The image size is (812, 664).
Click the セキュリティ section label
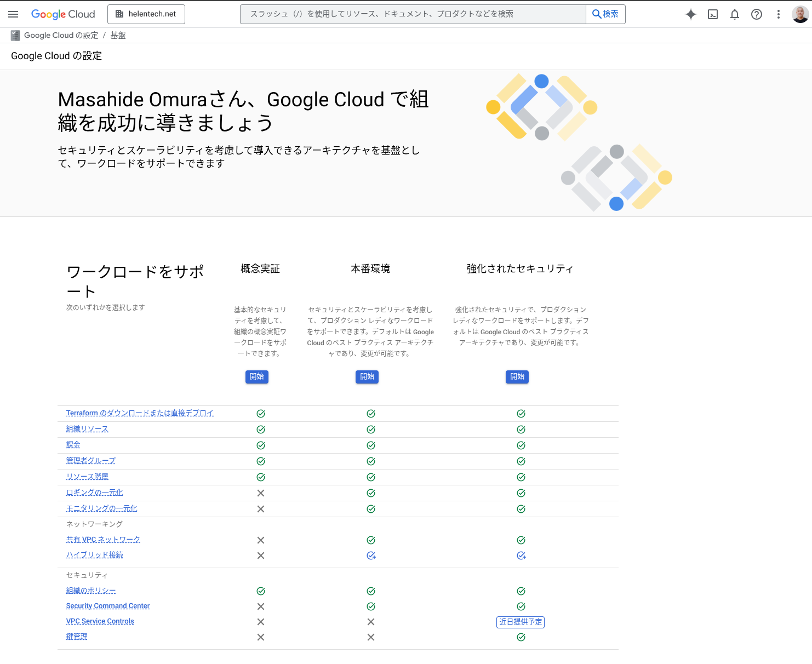click(x=87, y=575)
